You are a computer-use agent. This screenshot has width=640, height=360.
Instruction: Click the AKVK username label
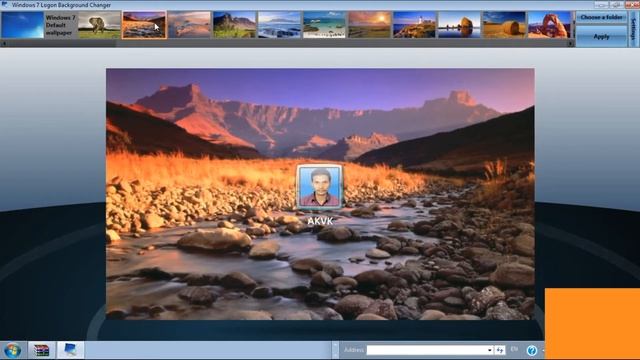320,221
